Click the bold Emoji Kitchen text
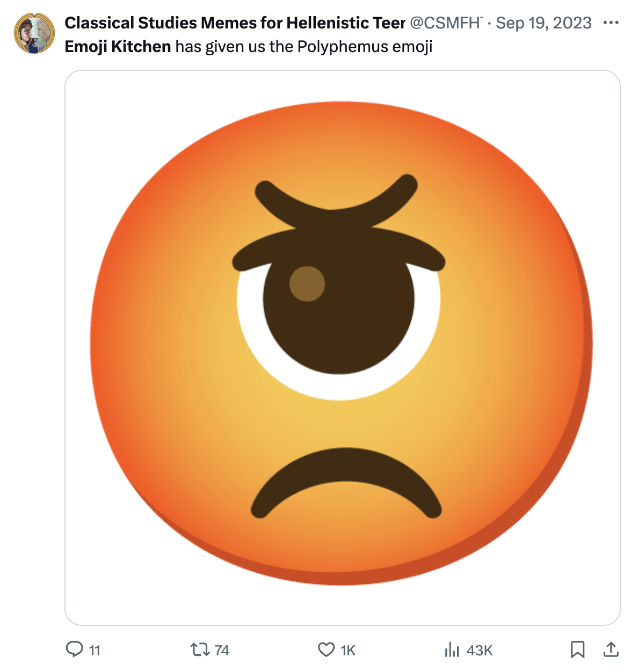638x672 pixels. pyautogui.click(x=118, y=47)
